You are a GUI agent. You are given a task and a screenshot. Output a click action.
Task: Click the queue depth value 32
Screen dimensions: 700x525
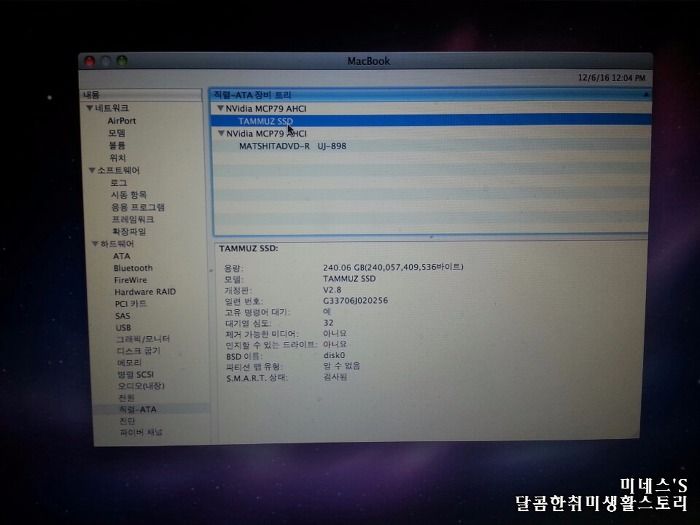[328, 323]
